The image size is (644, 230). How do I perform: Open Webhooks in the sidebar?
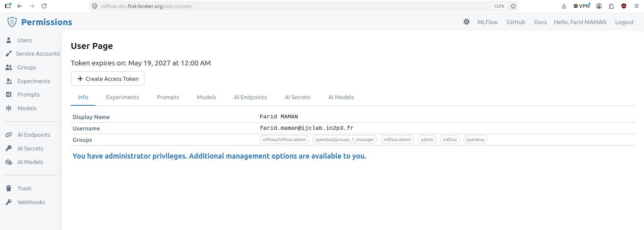point(31,202)
